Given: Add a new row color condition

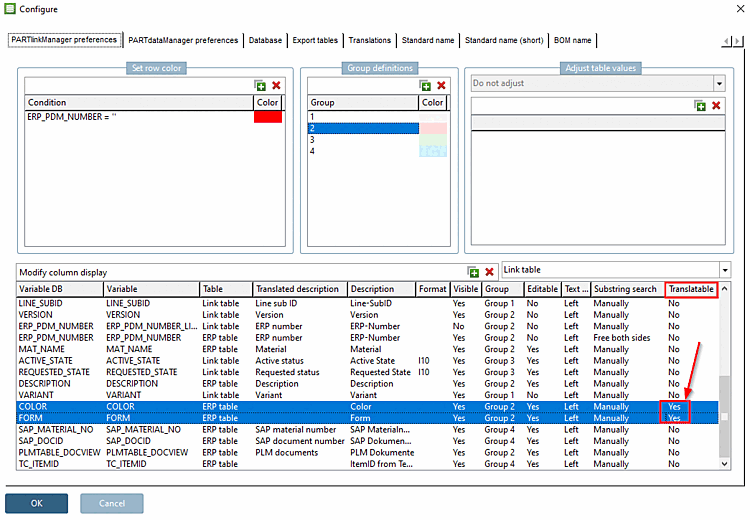Looking at the screenshot, I should (x=260, y=86).
